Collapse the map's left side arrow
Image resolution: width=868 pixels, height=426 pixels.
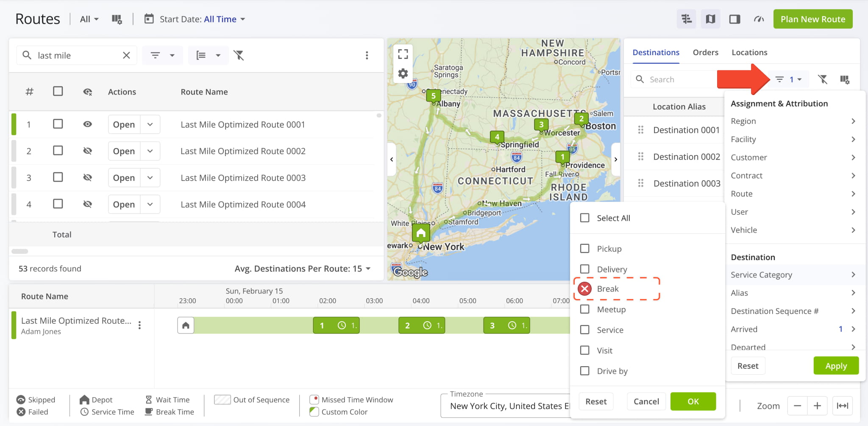(392, 160)
